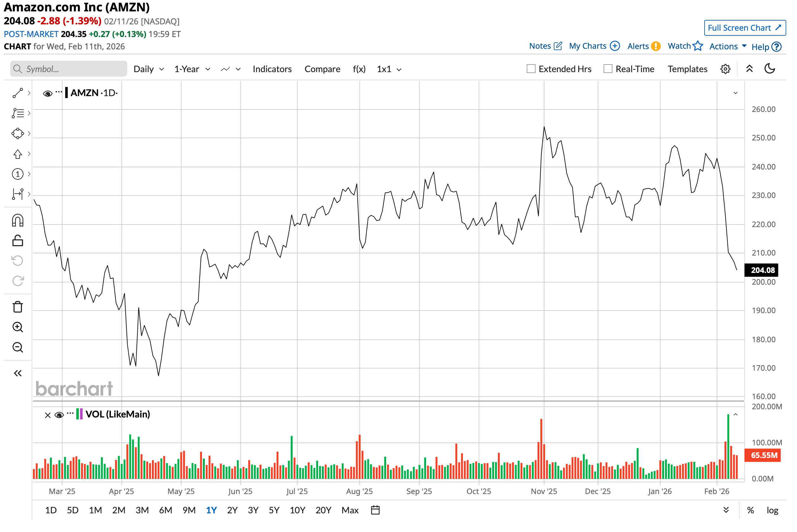
Task: Open the calendar date range picker
Action: tap(375, 510)
